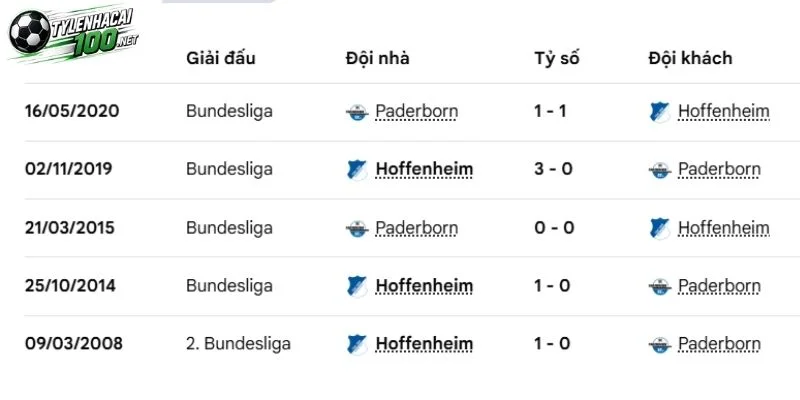
Task: Click Paderborn crest in 16/05/2020 row
Action: tap(357, 112)
